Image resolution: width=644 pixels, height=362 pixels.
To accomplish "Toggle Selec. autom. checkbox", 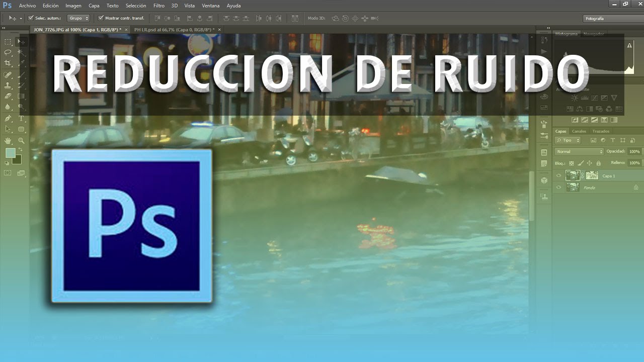I will pyautogui.click(x=31, y=18).
